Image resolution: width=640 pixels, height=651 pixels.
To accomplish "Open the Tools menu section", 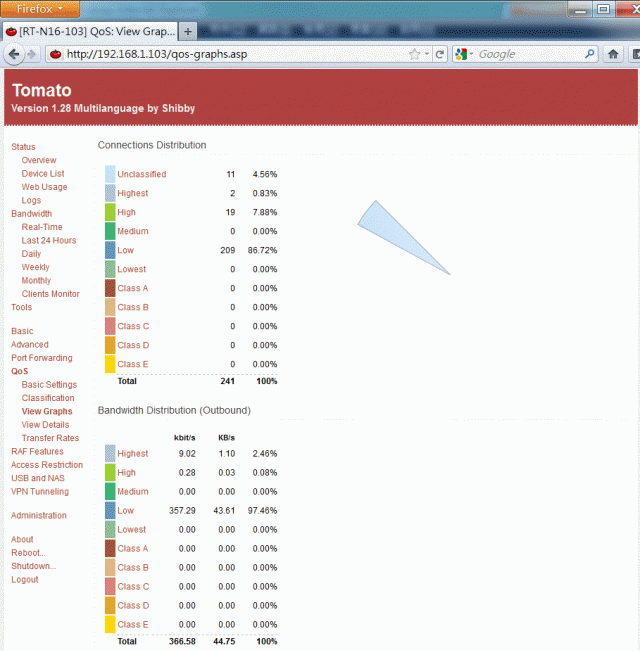I will click(x=22, y=307).
